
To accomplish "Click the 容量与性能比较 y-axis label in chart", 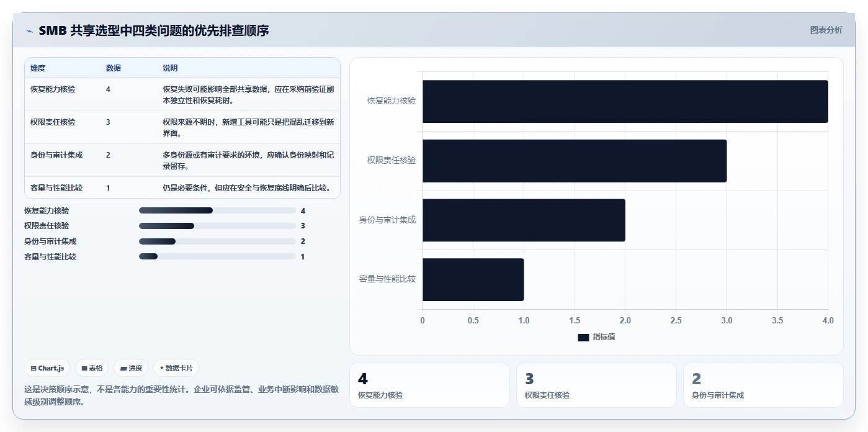I will 387,279.
